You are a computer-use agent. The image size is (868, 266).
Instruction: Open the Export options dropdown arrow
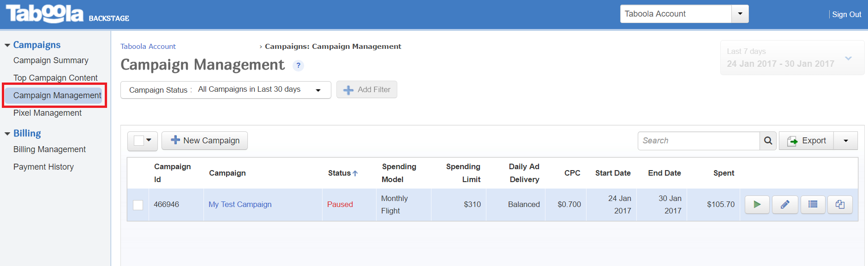click(845, 141)
